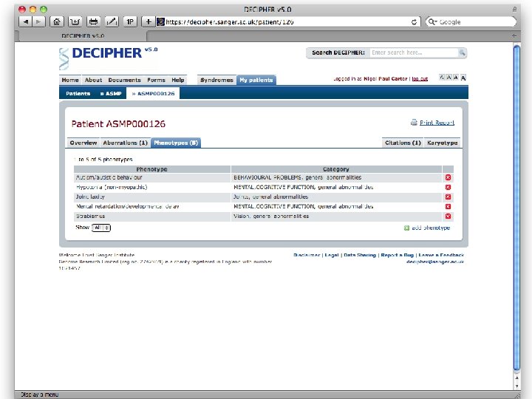Click the plus add-bookmark button
Viewport: 532px width, 399px height.
click(149, 22)
